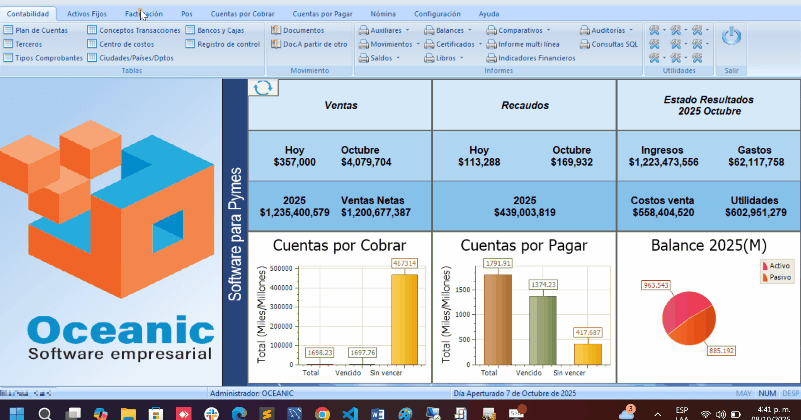Screen dimensions: 801x420
Task: Open Plan de Cuentas table
Action: [x=40, y=31]
